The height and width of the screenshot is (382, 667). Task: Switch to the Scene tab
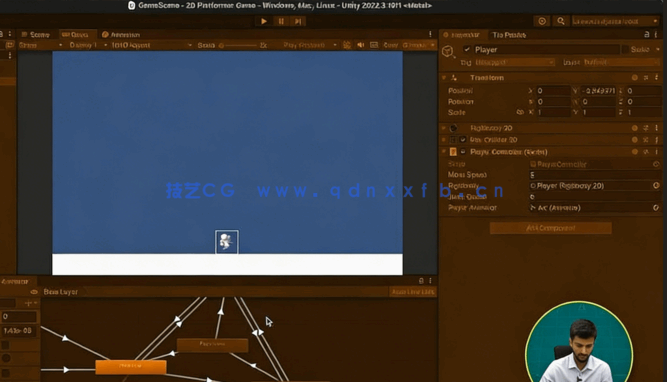[35, 34]
